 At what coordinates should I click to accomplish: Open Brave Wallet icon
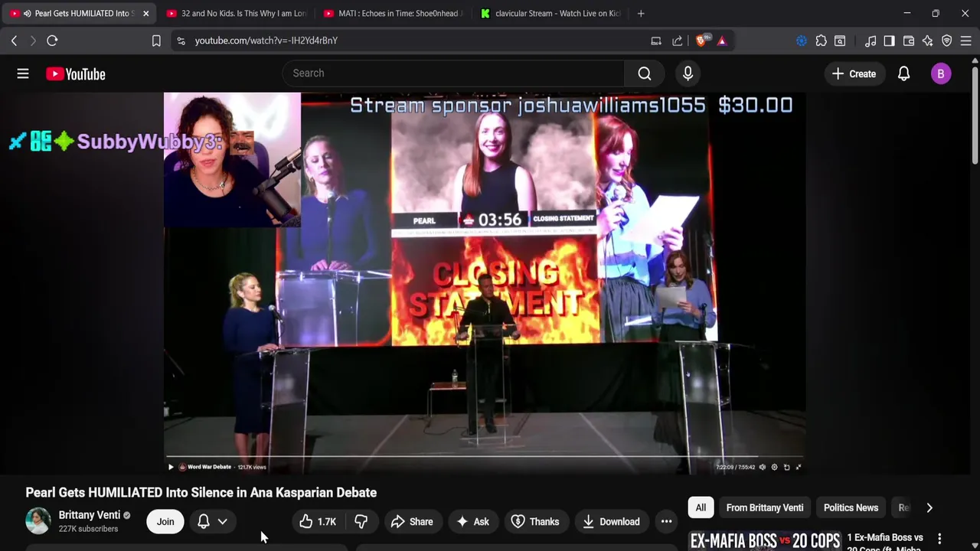click(x=909, y=41)
